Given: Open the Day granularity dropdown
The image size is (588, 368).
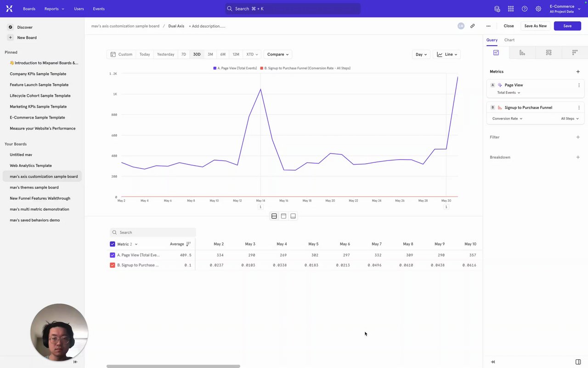Looking at the screenshot, I should point(421,54).
